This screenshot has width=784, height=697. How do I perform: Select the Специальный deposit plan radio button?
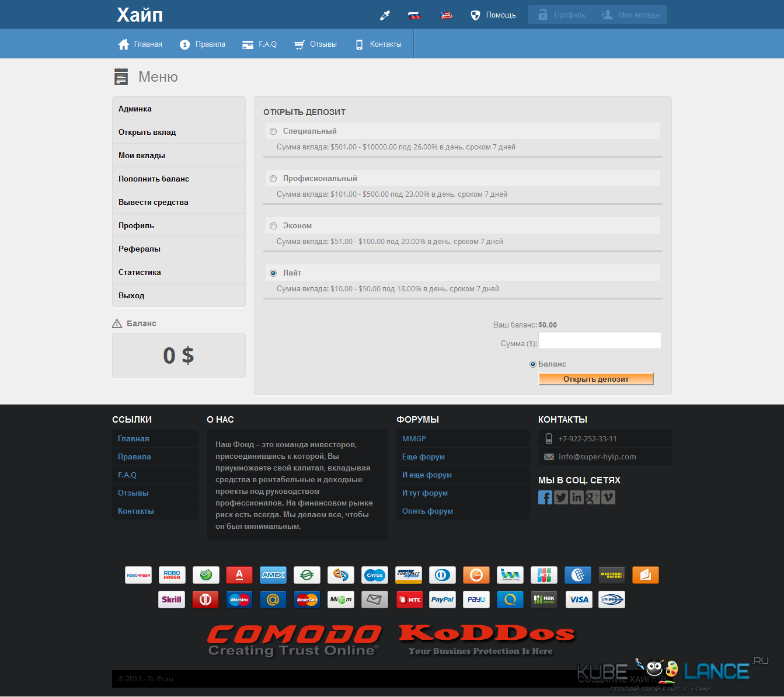tap(273, 131)
